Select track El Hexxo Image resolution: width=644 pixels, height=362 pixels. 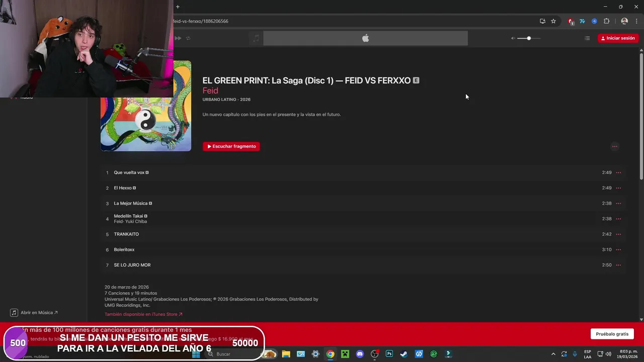click(x=362, y=188)
